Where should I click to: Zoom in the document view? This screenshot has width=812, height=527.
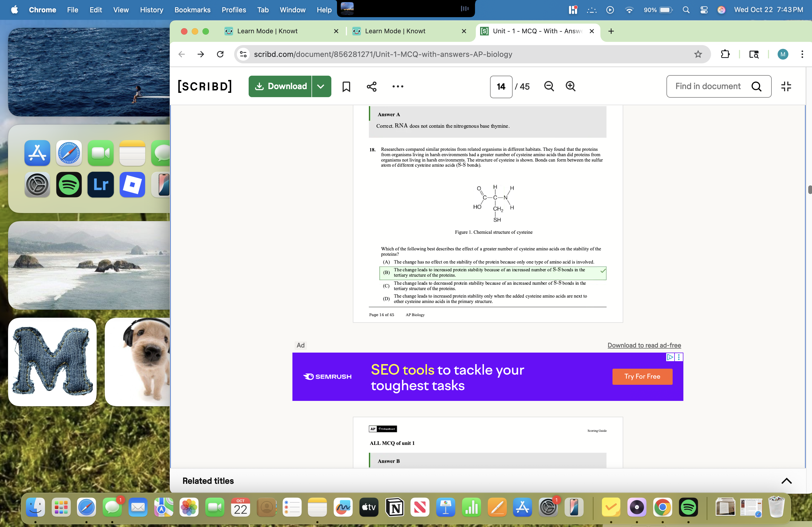pos(570,86)
